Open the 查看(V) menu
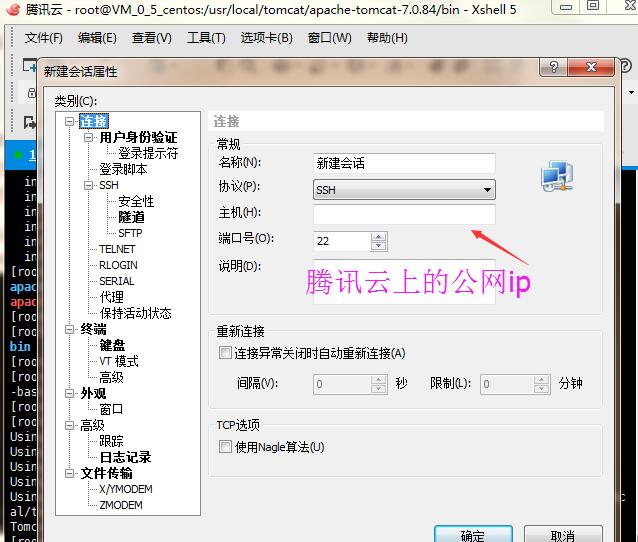The width and height of the screenshot is (638, 542). click(x=152, y=38)
